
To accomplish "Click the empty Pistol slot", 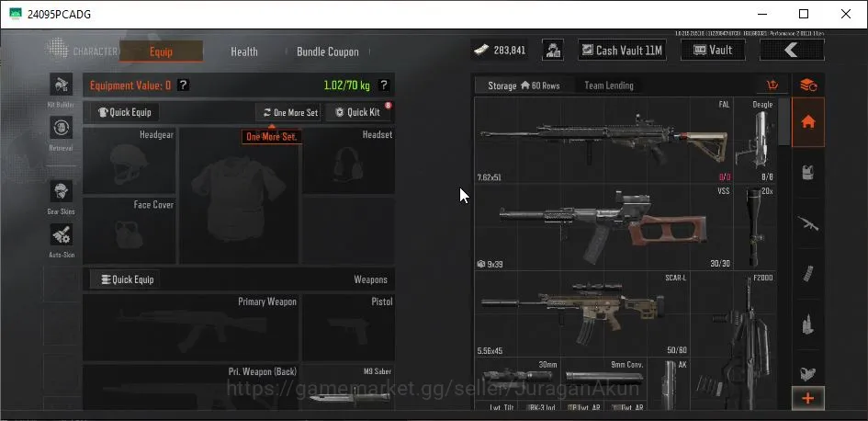I will click(x=348, y=327).
